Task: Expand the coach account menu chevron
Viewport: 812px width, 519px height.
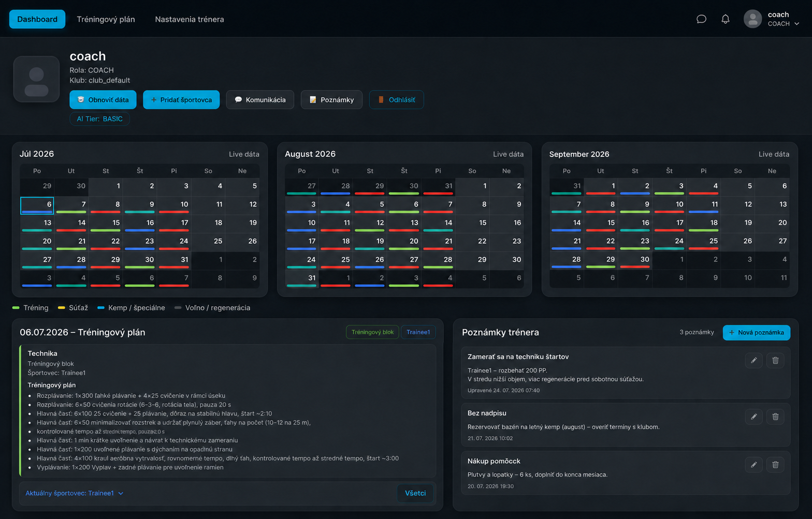Action: pyautogui.click(x=796, y=24)
